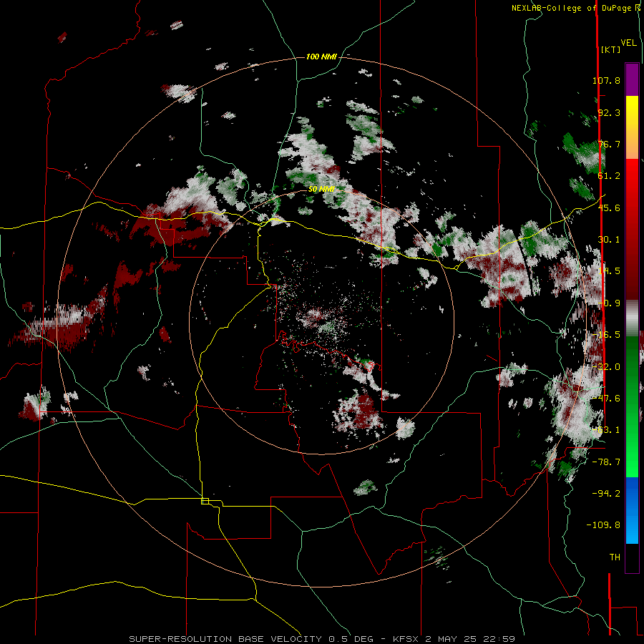This screenshot has width=644, height=644.
Task: Click the 100 NMI range ring label
Action: click(x=321, y=57)
